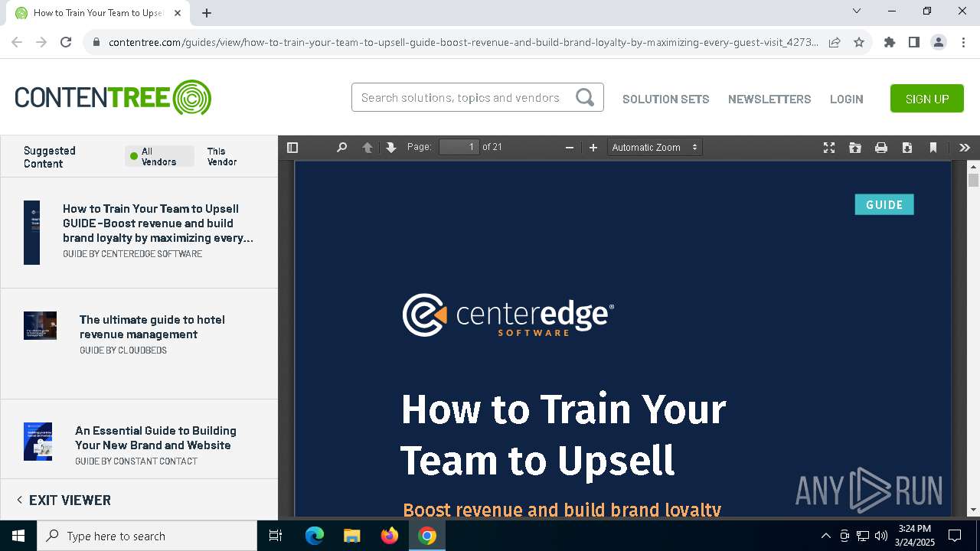Bookmark this tab with star icon
This screenshot has width=980, height=551.
(859, 42)
